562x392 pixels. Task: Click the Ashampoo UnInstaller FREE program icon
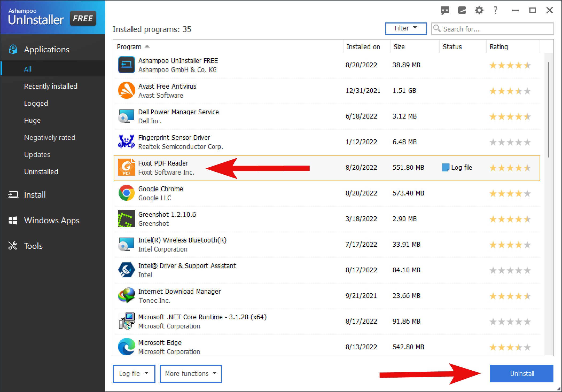click(x=126, y=65)
